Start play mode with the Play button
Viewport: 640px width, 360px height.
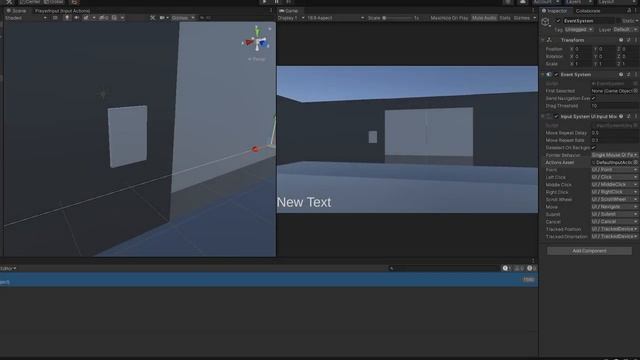(264, 2)
